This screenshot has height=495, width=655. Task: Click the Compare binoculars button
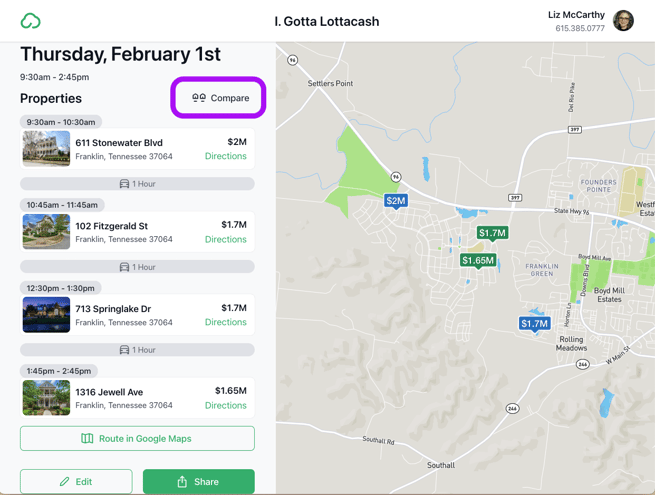(x=220, y=98)
